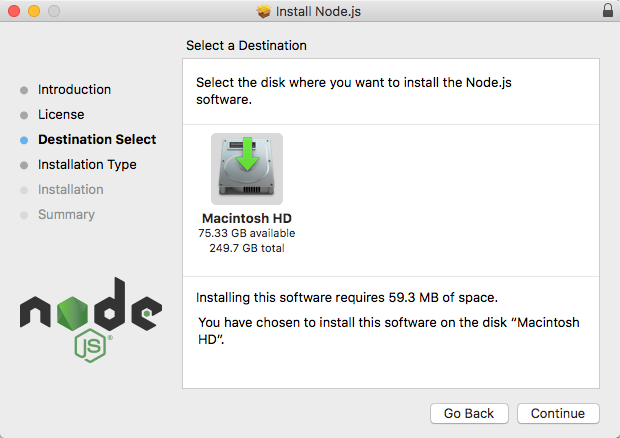Screen dimensions: 620x438
Task: Select the Installation Type step
Action: point(87,165)
